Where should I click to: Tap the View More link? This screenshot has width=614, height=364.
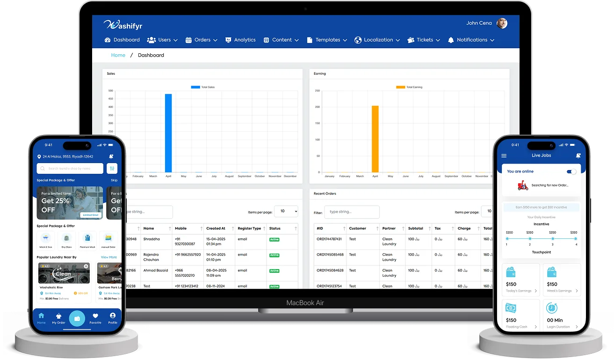(109, 257)
